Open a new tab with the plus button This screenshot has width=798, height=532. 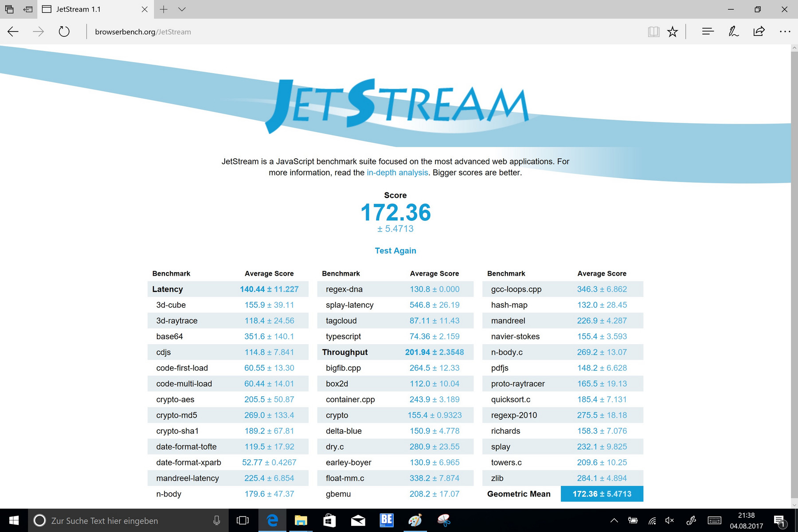[164, 9]
